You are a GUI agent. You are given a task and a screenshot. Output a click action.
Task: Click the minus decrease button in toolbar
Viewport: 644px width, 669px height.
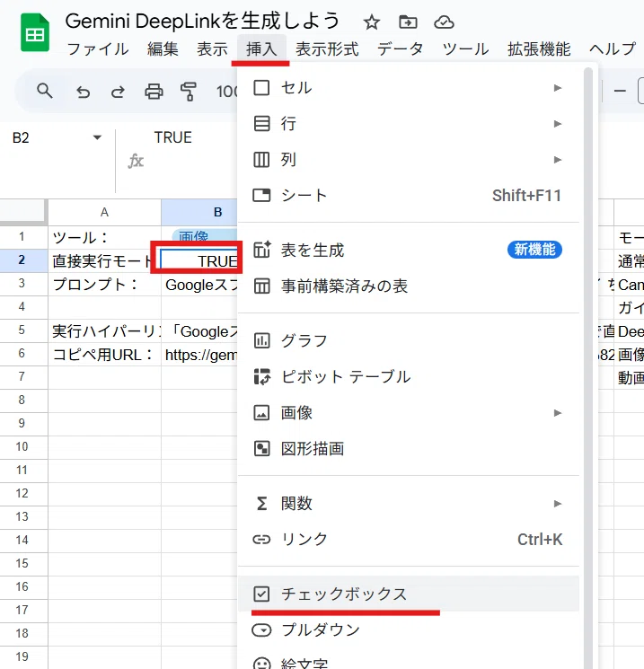point(620,91)
